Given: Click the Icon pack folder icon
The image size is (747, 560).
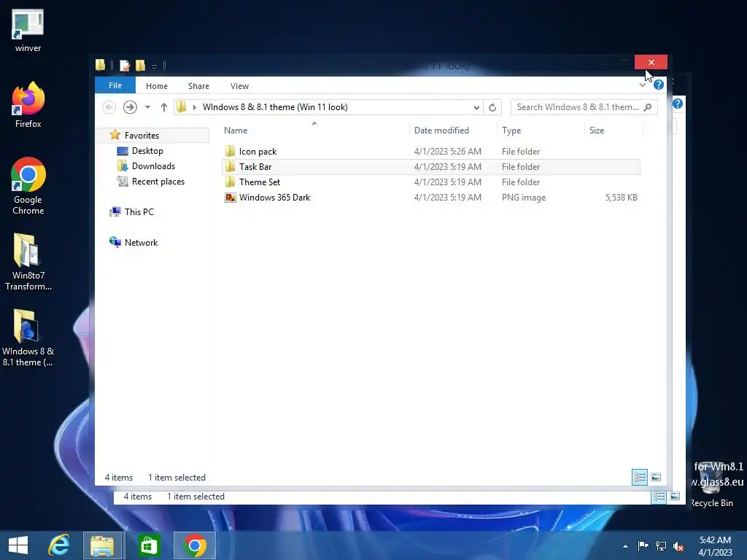Looking at the screenshot, I should tap(230, 152).
